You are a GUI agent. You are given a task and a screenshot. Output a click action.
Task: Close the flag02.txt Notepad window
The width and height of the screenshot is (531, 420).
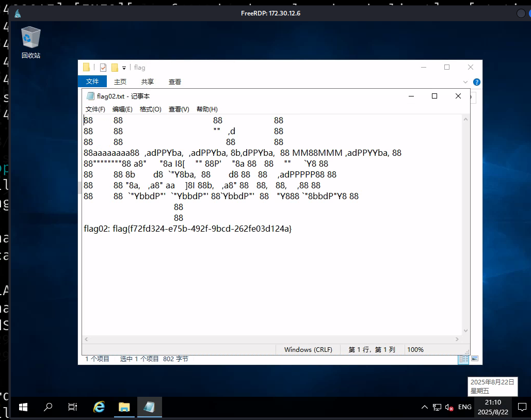point(458,96)
